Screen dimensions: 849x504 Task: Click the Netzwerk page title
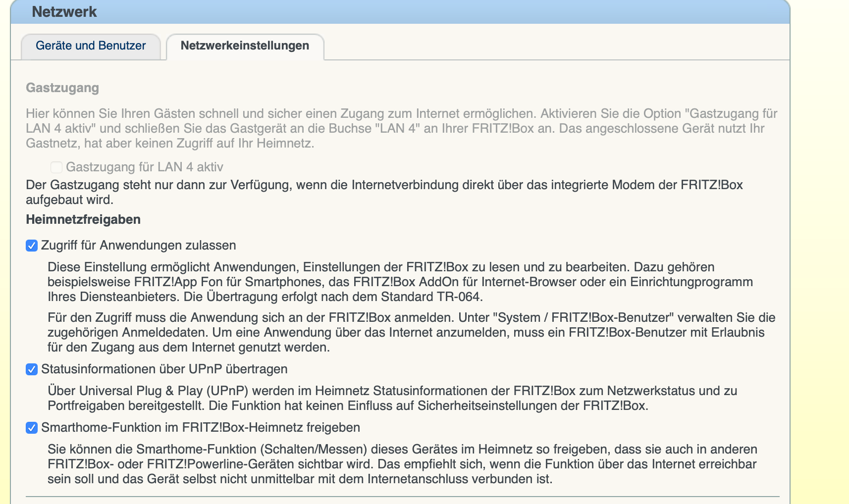click(x=64, y=12)
